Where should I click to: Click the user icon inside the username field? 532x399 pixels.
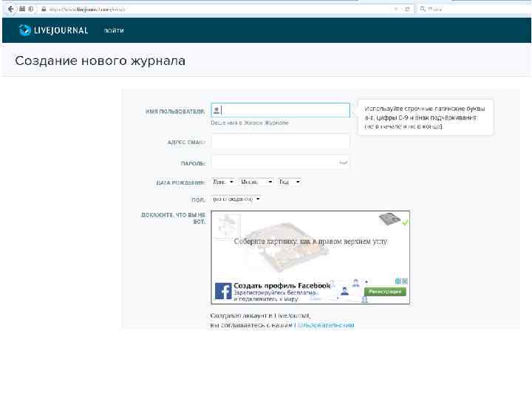point(216,110)
